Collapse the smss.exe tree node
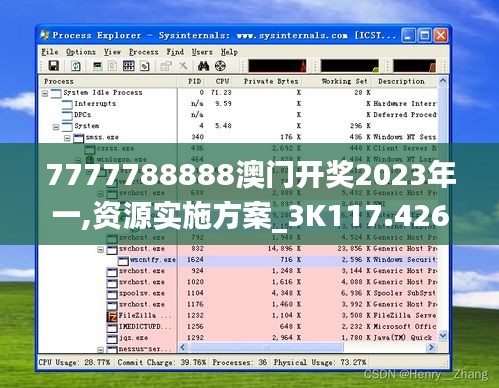 pos(67,138)
